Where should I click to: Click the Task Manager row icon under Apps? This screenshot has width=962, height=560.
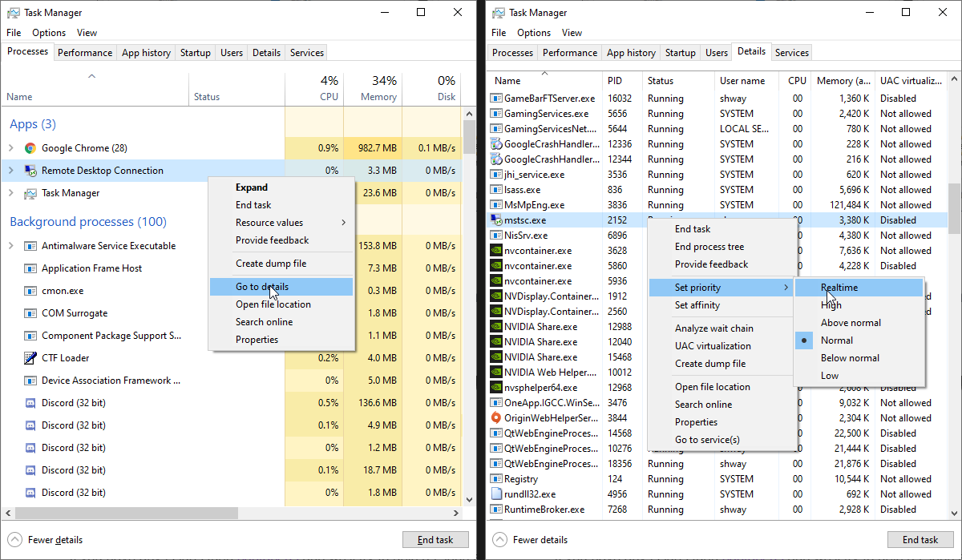[30, 193]
